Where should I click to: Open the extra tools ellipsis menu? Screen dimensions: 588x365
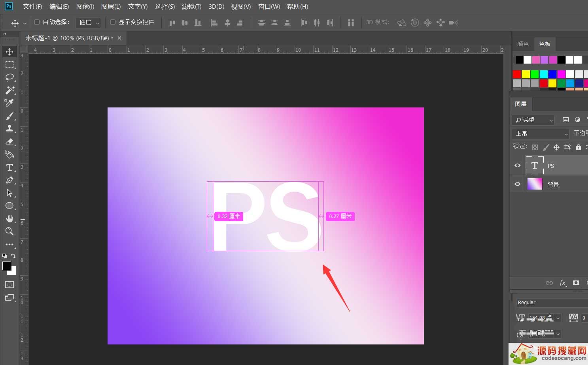click(x=9, y=245)
